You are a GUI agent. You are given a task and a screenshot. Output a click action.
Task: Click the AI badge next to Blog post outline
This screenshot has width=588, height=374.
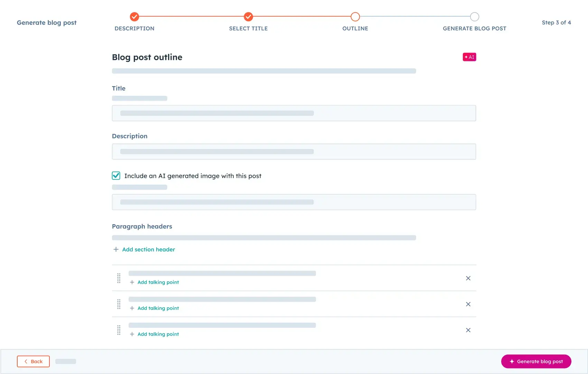469,57
